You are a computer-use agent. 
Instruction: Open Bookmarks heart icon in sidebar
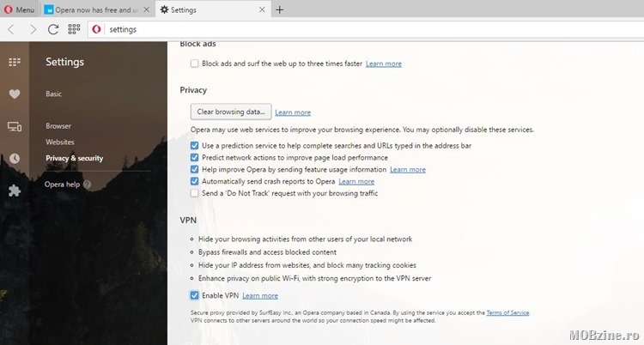pos(15,94)
